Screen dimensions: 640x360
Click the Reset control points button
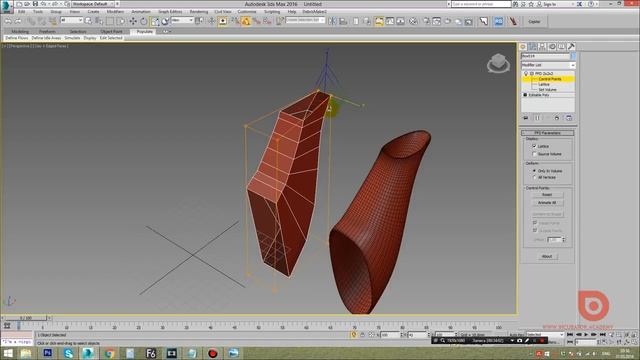click(x=547, y=195)
